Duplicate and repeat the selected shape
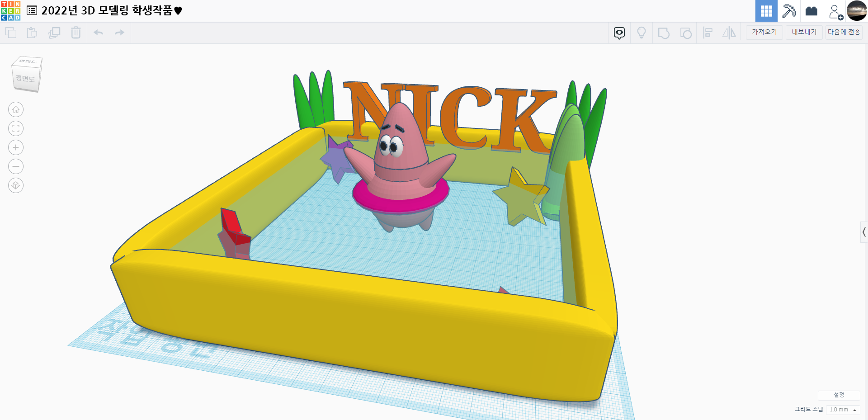This screenshot has height=420, width=868. click(54, 33)
